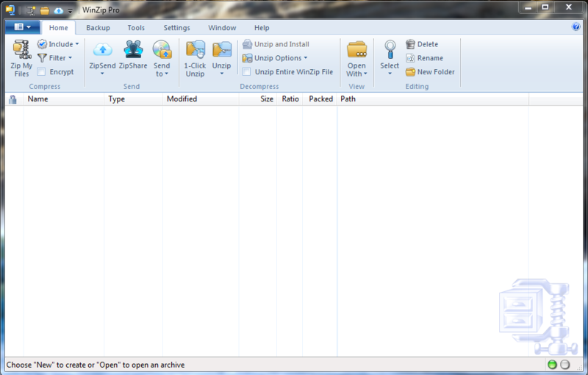The image size is (588, 375).
Task: Sort by the Modified column header
Action: pos(201,99)
